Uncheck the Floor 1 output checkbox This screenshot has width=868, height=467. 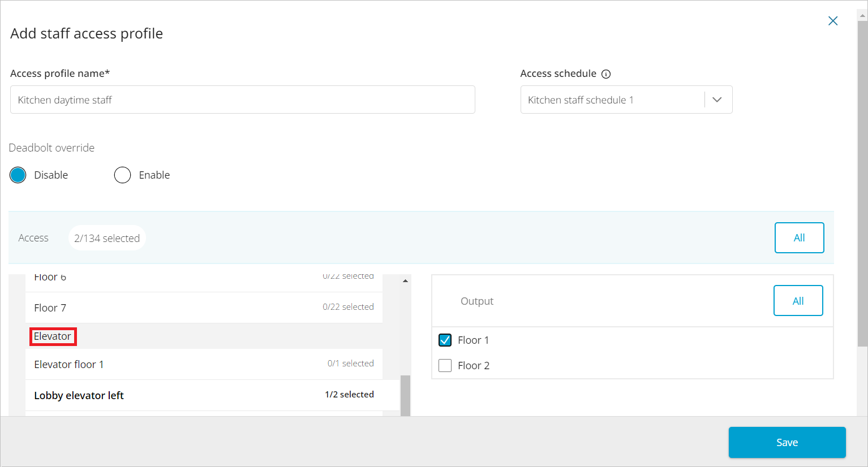pyautogui.click(x=445, y=340)
